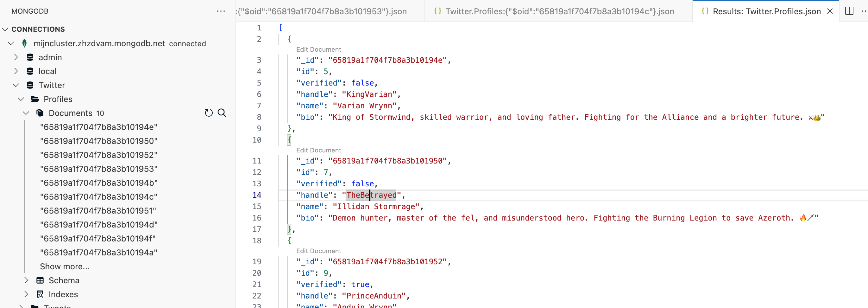Viewport: 868px width, 308px height.
Task: Open document 65819a1f704f7b8a3b10194d in sidebar
Action: [x=99, y=225]
